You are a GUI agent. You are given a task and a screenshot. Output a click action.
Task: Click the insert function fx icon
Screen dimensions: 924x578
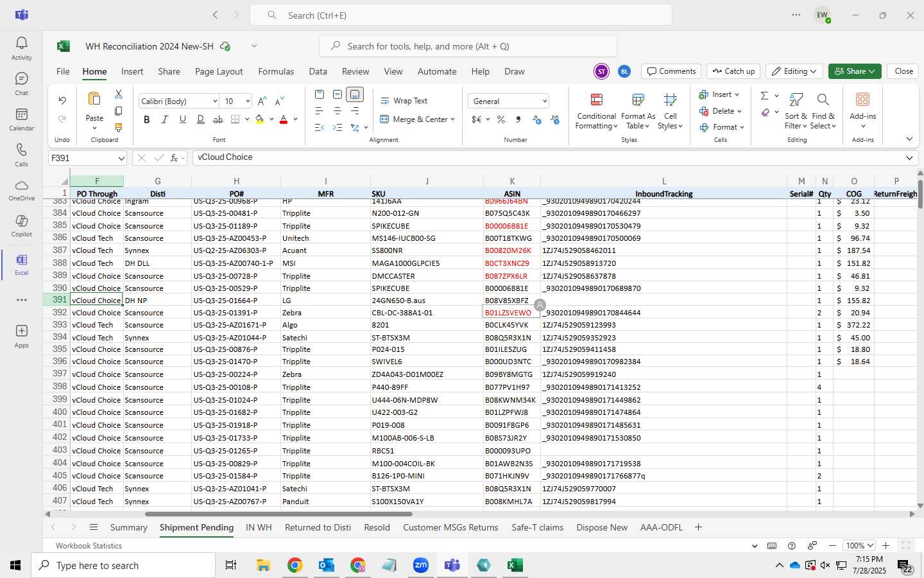174,158
